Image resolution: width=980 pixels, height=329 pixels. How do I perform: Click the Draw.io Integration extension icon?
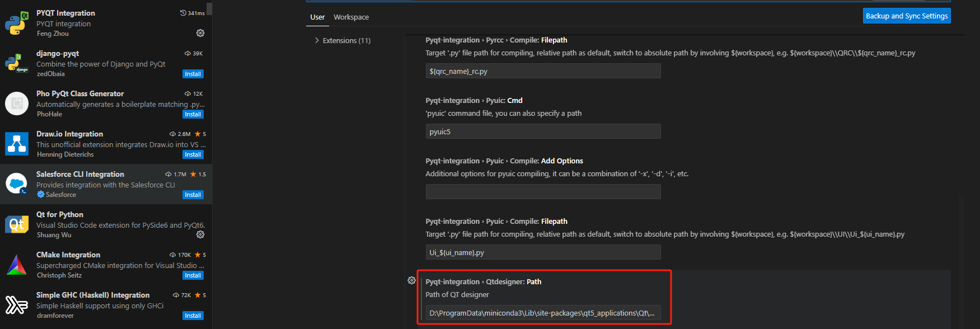pos(17,144)
